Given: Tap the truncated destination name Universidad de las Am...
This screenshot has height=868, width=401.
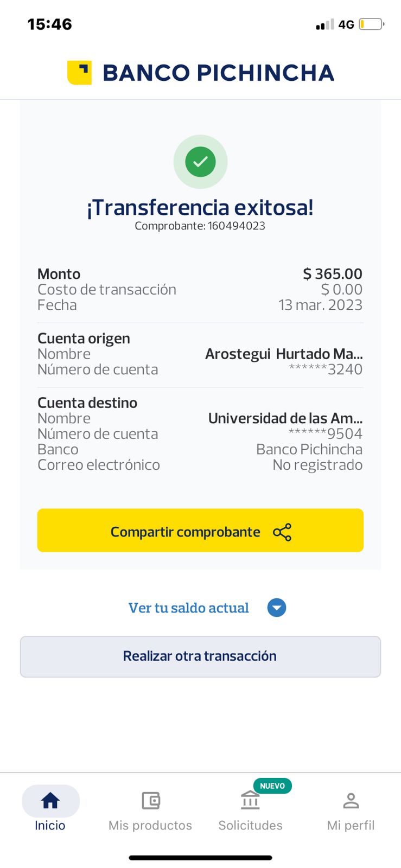Looking at the screenshot, I should click(x=285, y=418).
